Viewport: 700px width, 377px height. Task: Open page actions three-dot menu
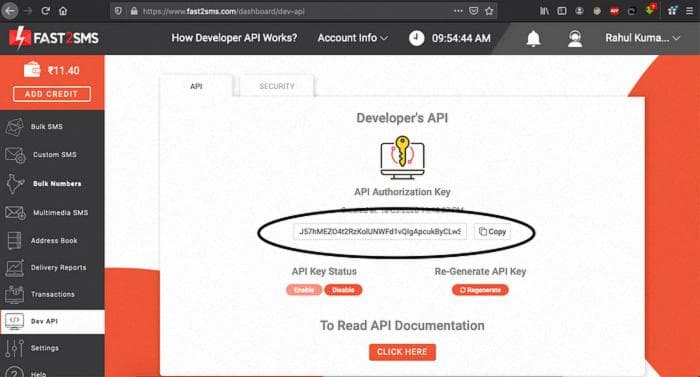(458, 11)
